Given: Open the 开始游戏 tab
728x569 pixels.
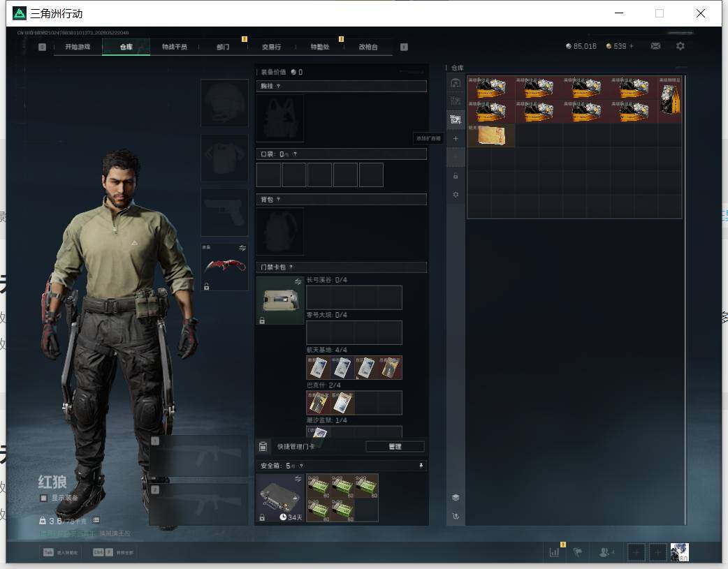Looking at the screenshot, I should (x=78, y=47).
